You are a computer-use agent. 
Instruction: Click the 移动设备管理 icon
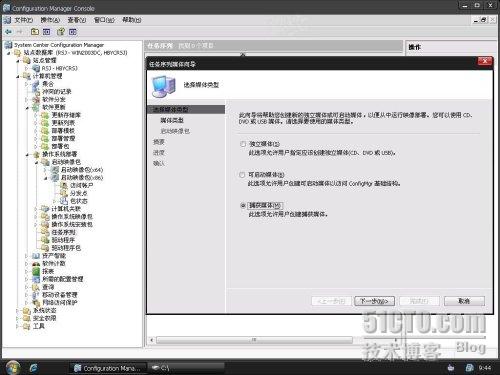[x=36, y=295]
